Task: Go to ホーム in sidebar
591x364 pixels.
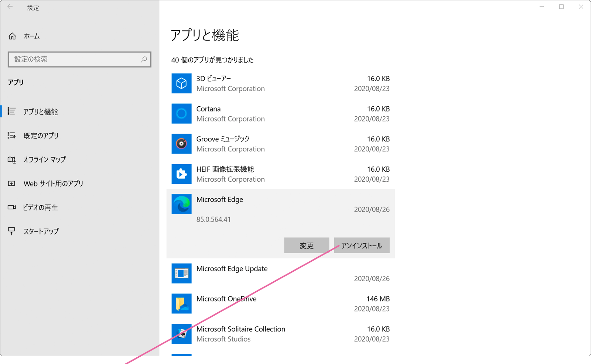Action: [x=32, y=36]
